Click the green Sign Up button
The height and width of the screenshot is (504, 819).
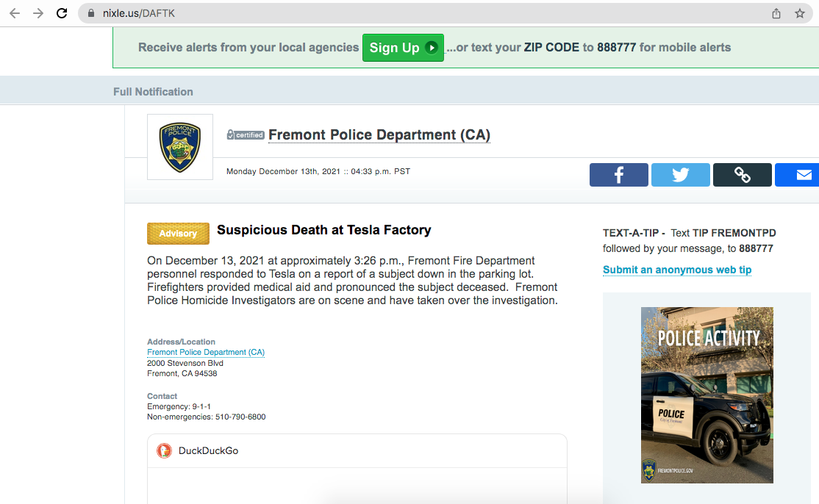403,48
